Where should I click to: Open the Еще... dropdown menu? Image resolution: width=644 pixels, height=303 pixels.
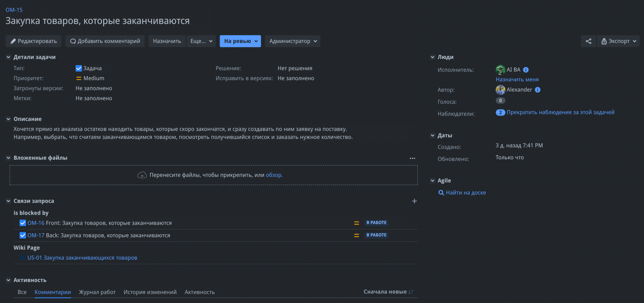(201, 41)
